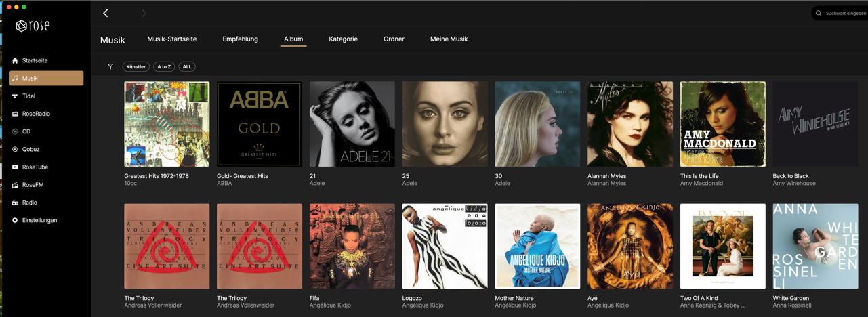Click the RoseTube icon in sidebar
Screen dimensions: 868x317
[15, 167]
